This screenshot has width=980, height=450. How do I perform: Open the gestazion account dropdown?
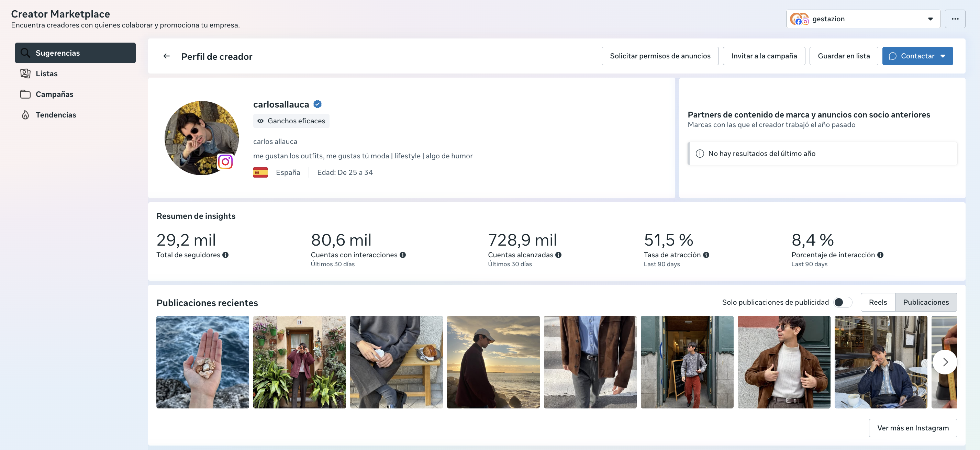click(862, 19)
